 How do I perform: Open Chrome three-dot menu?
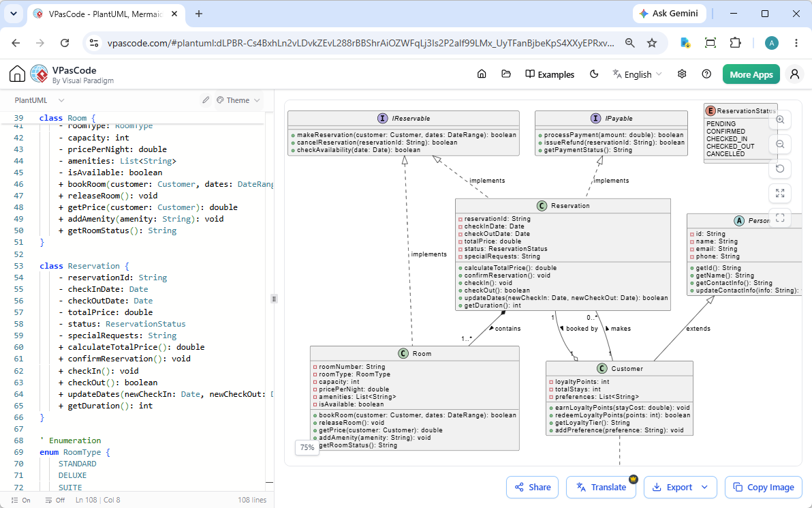tap(796, 43)
